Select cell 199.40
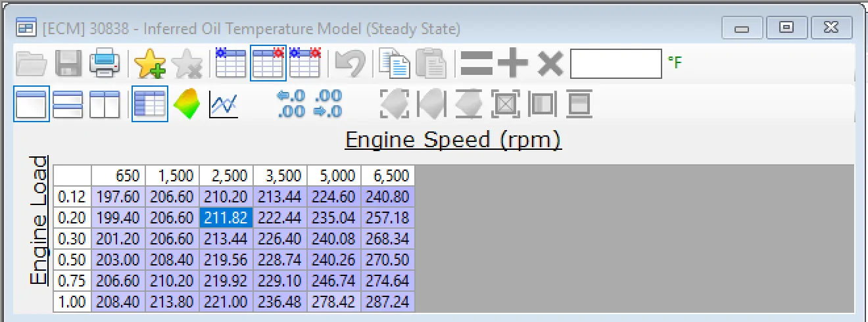Image resolution: width=868 pixels, height=322 pixels. [118, 218]
